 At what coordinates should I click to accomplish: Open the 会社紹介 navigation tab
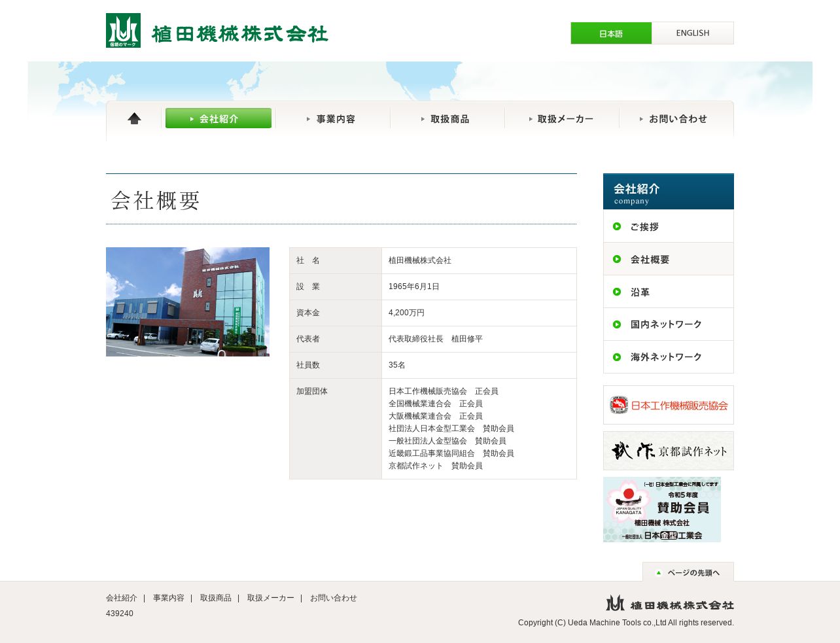click(219, 118)
